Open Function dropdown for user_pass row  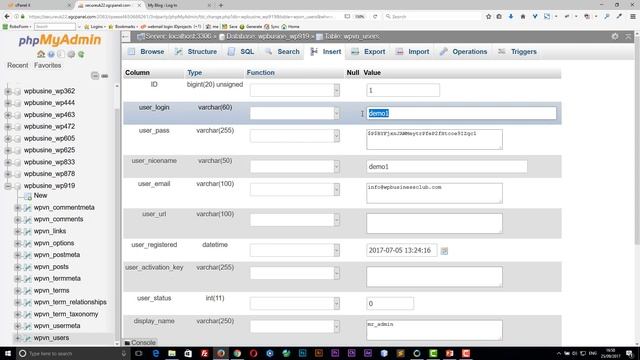(x=295, y=136)
